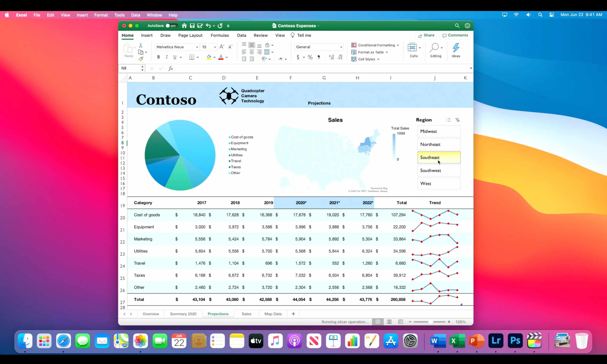Switch to the Formulas ribbon tab
This screenshot has width=607, height=364.
220,35
